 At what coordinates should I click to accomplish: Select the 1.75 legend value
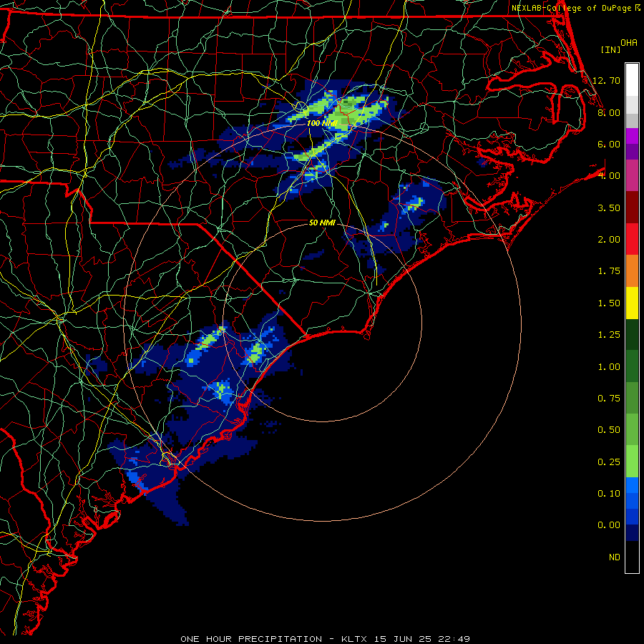click(x=608, y=271)
